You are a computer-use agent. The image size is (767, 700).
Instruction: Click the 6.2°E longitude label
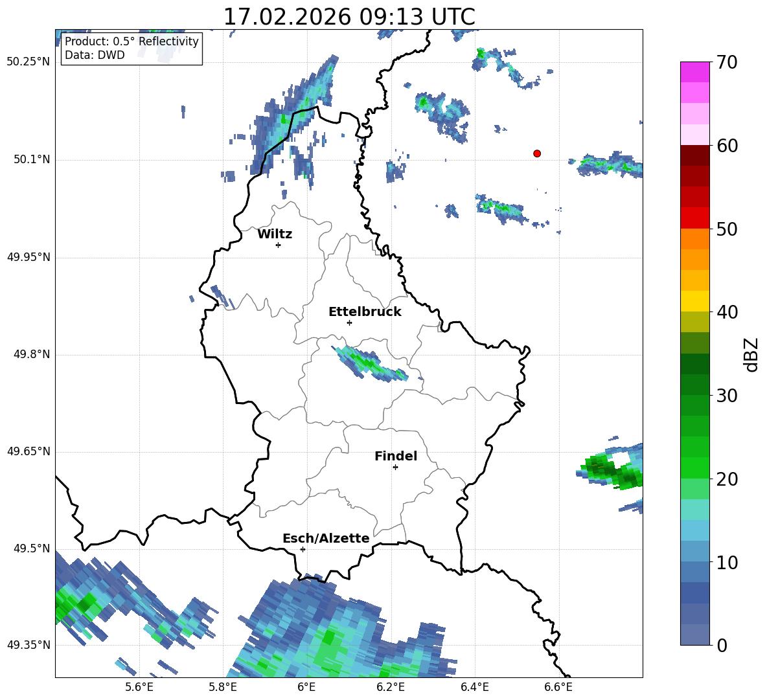391,687
